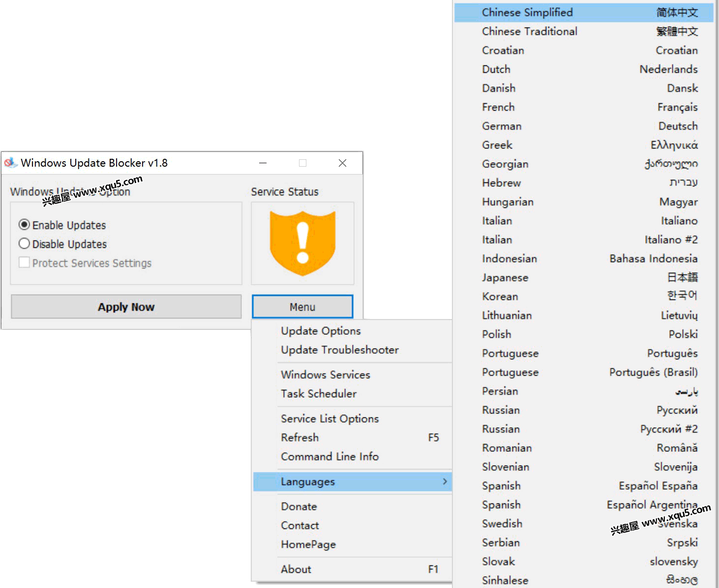The image size is (719, 588).
Task: Select the Enable Updates radio button
Action: (x=24, y=225)
